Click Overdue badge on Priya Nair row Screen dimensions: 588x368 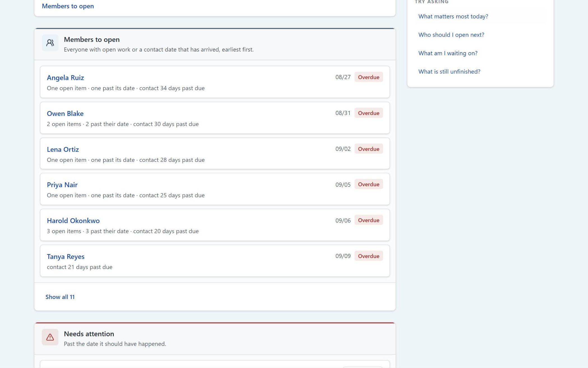click(368, 184)
